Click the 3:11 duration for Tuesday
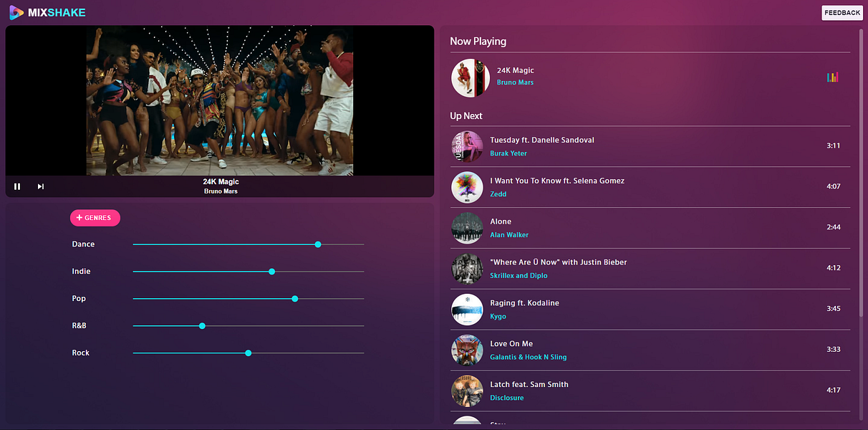This screenshot has width=868, height=430. pyautogui.click(x=833, y=145)
